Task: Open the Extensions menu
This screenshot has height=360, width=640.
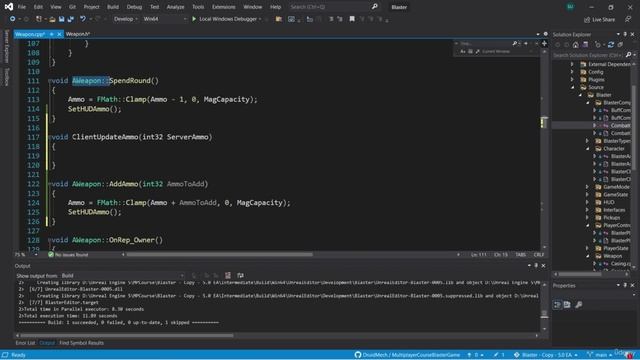Action: 224,7
